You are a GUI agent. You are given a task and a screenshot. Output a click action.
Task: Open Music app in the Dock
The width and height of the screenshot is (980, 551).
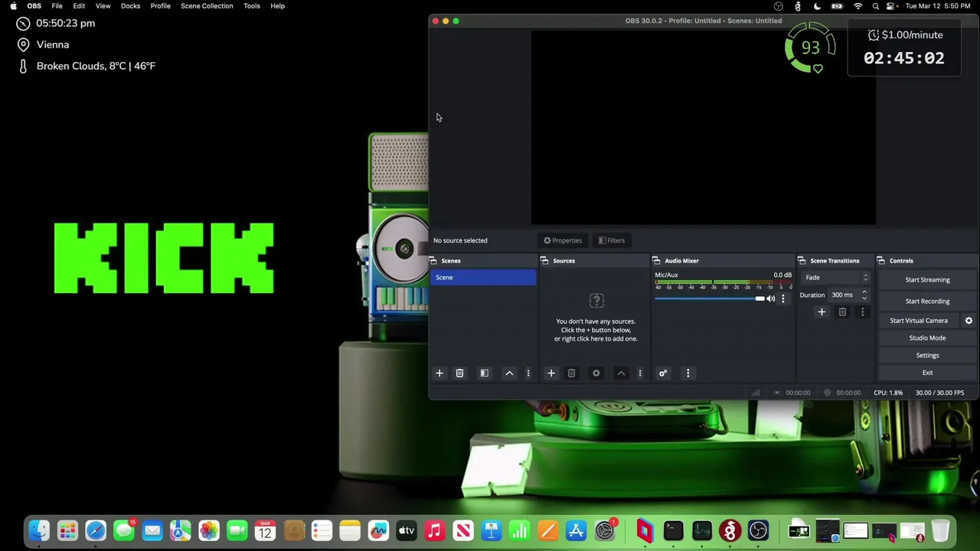tap(435, 530)
